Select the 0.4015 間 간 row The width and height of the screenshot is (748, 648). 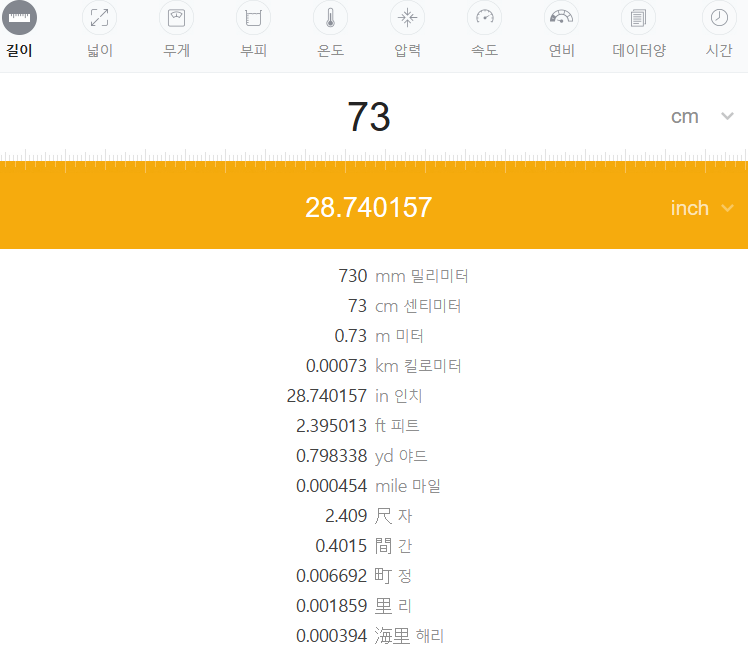364,546
